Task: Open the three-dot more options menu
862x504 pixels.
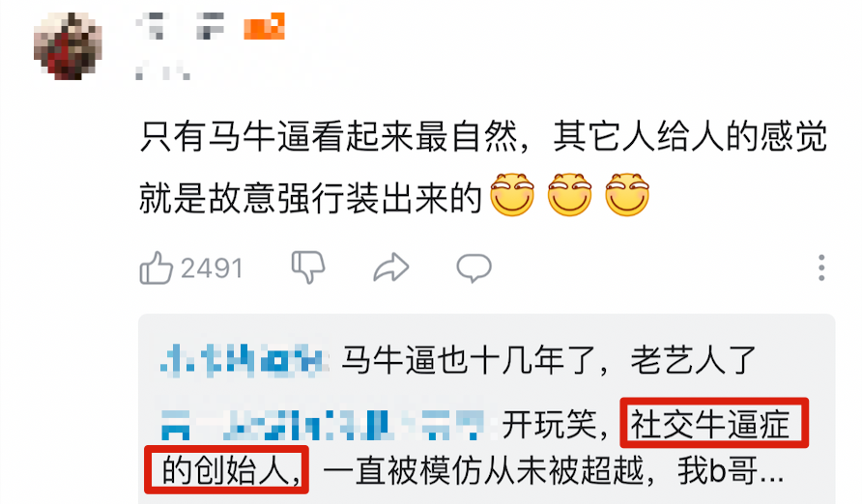Action: [821, 267]
